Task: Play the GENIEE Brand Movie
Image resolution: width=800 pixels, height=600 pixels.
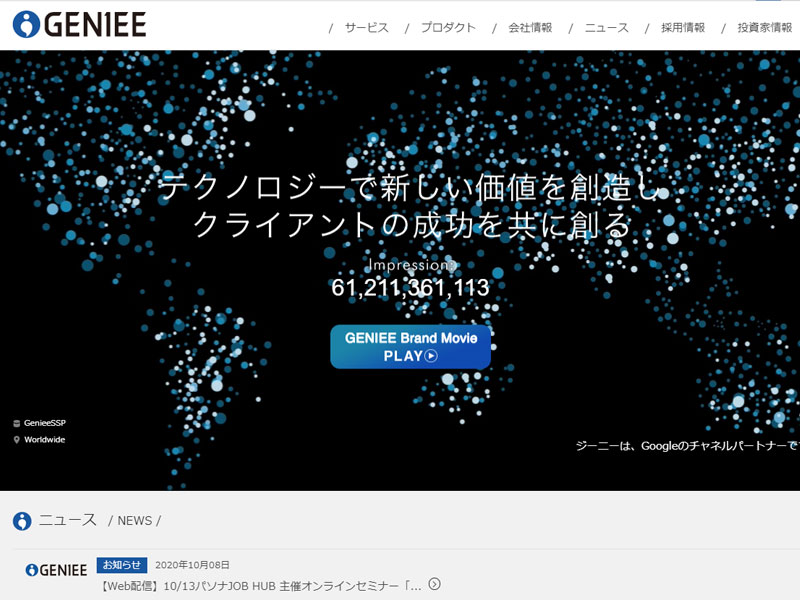Action: point(410,346)
